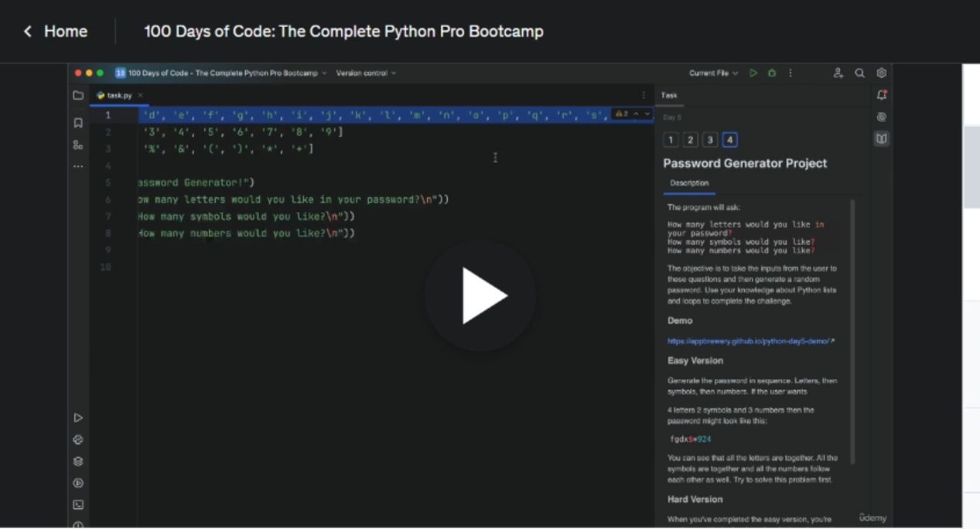
Task: Click the warnings indicator showing 2
Action: click(622, 114)
